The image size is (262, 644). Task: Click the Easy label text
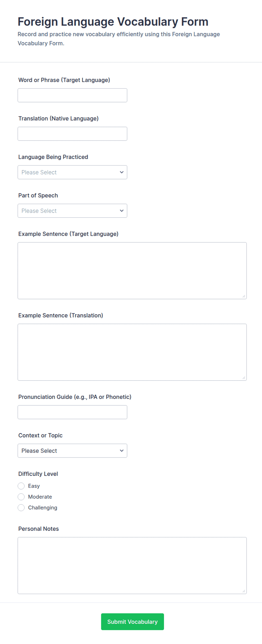click(34, 486)
